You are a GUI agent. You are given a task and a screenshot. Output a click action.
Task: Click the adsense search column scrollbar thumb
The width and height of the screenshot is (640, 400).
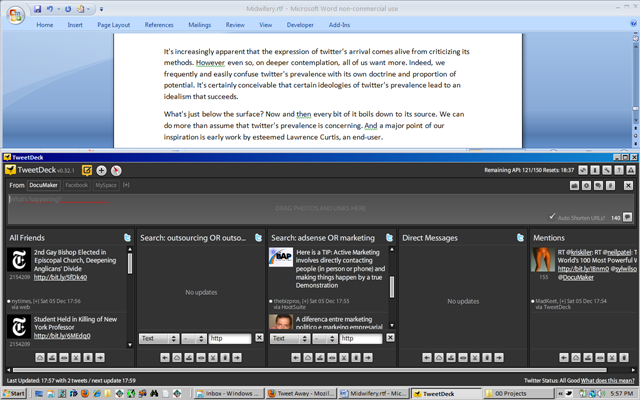pos(392,287)
